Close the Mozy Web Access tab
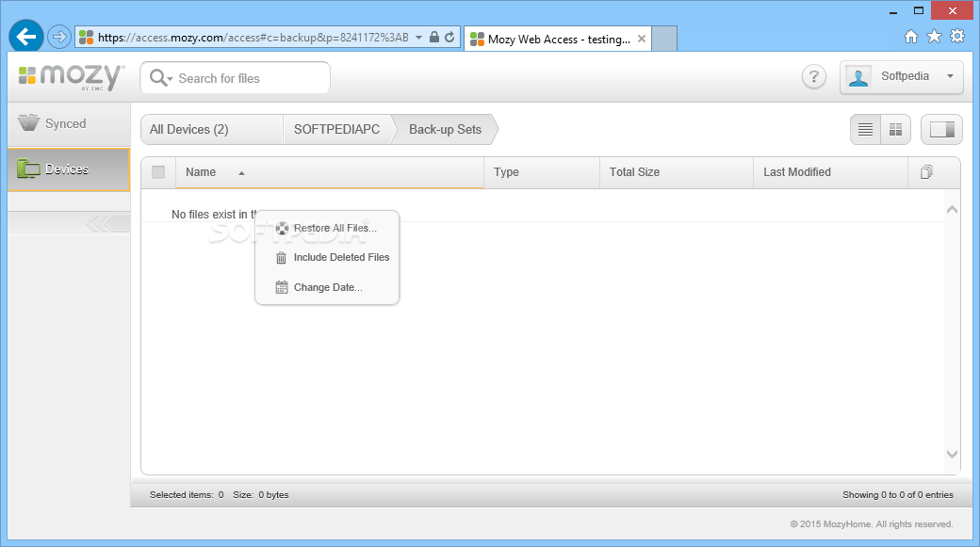This screenshot has width=980, height=547. pyautogui.click(x=642, y=39)
